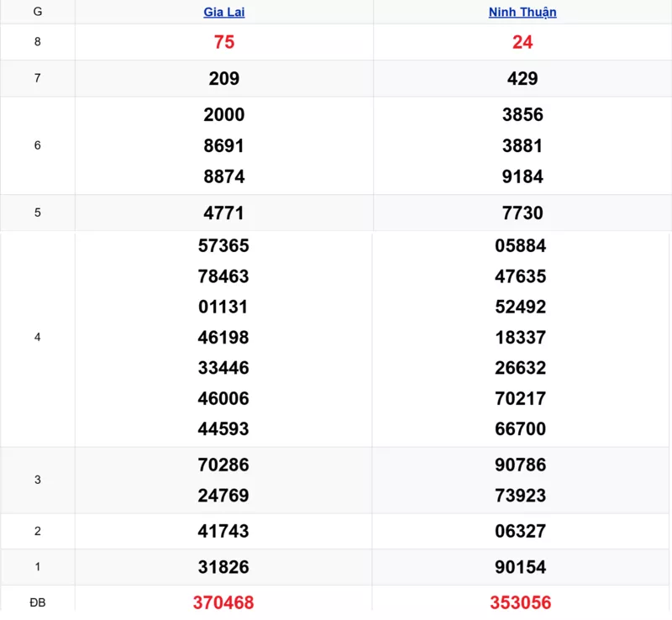Select Gia Lai prize 5 number 4771
The height and width of the screenshot is (620, 672).
(224, 213)
